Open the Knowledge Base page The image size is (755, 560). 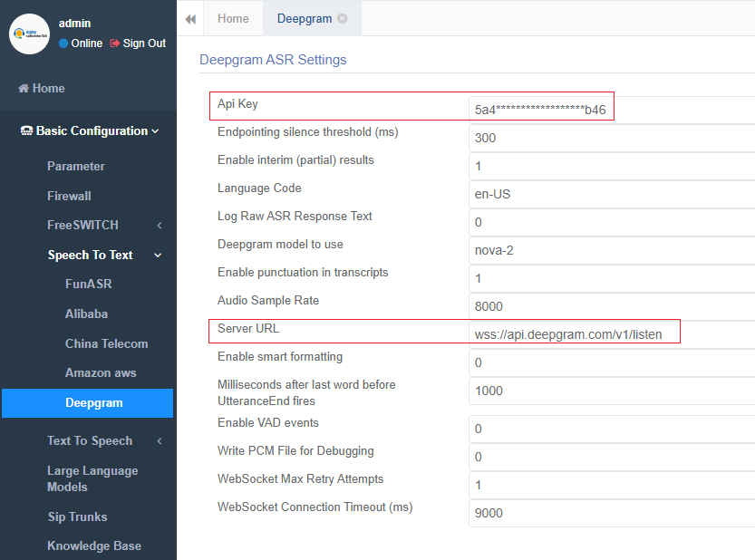tap(94, 546)
